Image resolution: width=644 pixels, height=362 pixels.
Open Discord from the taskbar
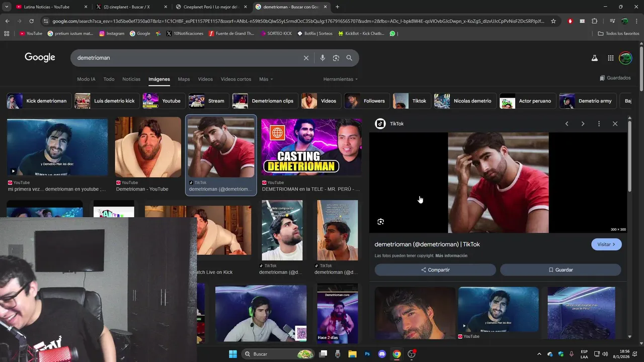click(382, 354)
